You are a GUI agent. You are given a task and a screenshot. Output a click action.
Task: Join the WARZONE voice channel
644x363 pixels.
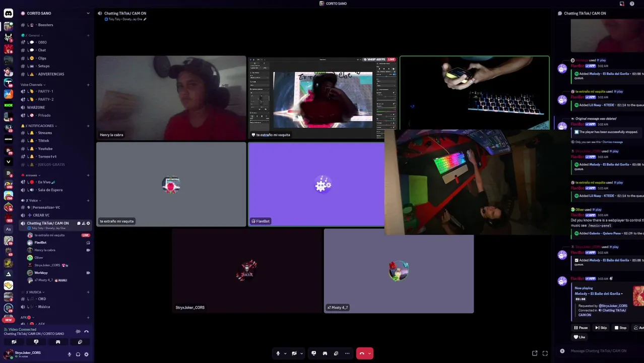pyautogui.click(x=55, y=107)
